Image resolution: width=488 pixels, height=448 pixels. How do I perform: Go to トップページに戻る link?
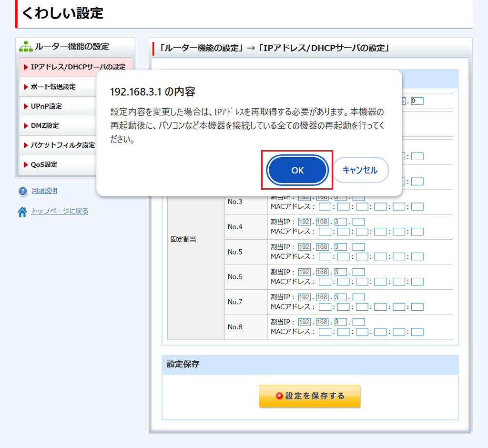click(x=60, y=211)
